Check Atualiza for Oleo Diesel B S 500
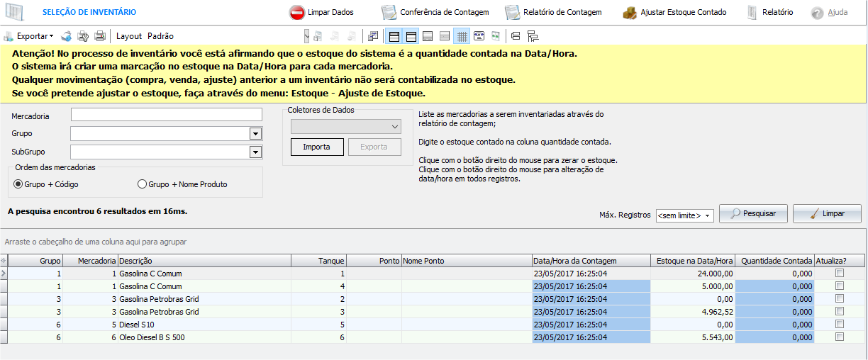 tap(840, 337)
